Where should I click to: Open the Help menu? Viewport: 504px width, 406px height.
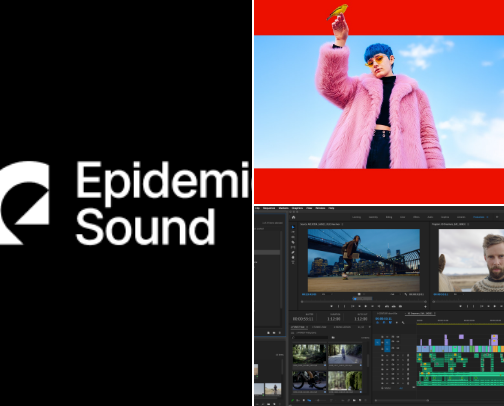coord(331,208)
